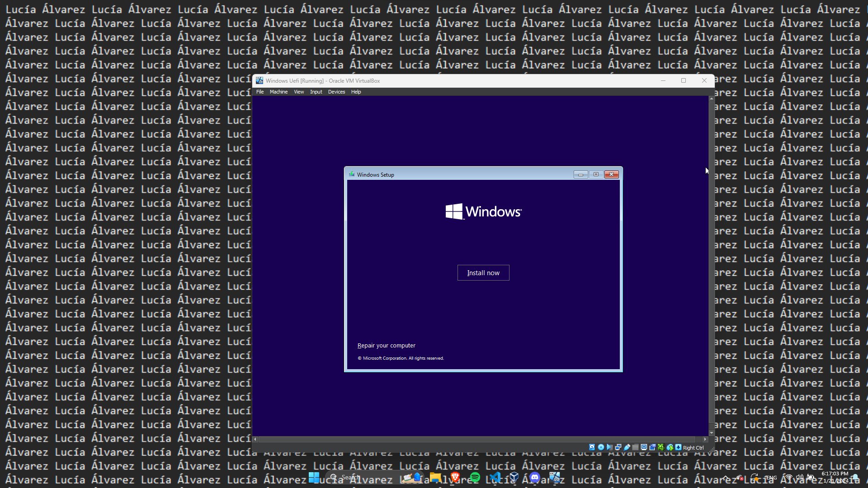Click the shared folders indicator icon
The image size is (868, 488).
pyautogui.click(x=635, y=447)
